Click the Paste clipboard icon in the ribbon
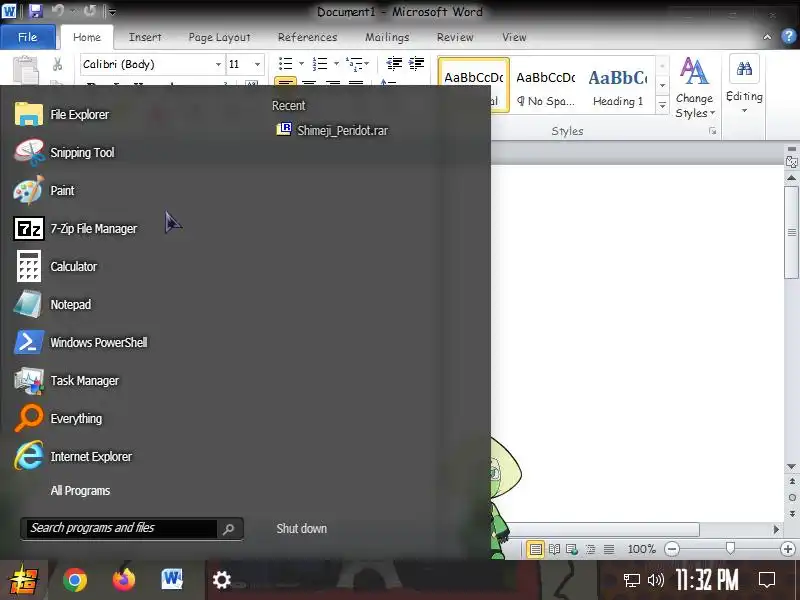800x600 pixels. [x=26, y=69]
